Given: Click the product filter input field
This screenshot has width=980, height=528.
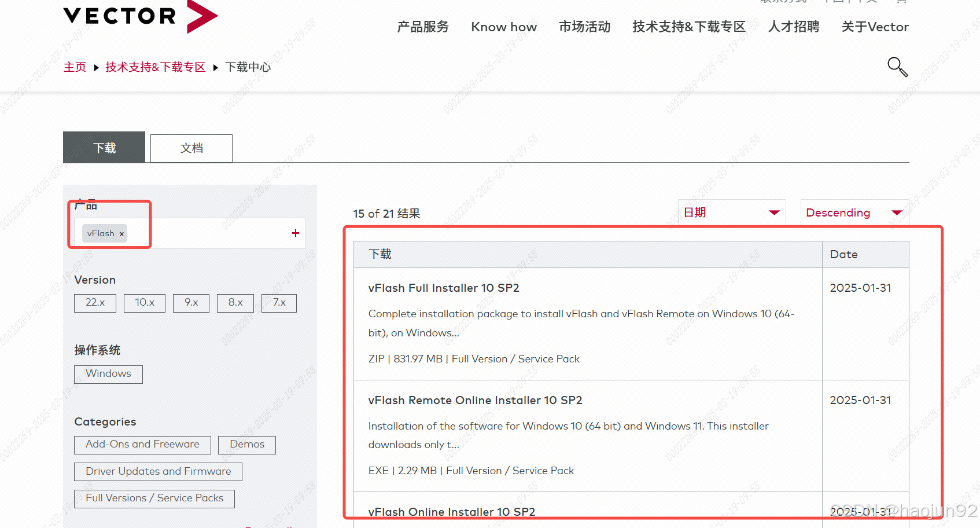Looking at the screenshot, I should coord(190,233).
